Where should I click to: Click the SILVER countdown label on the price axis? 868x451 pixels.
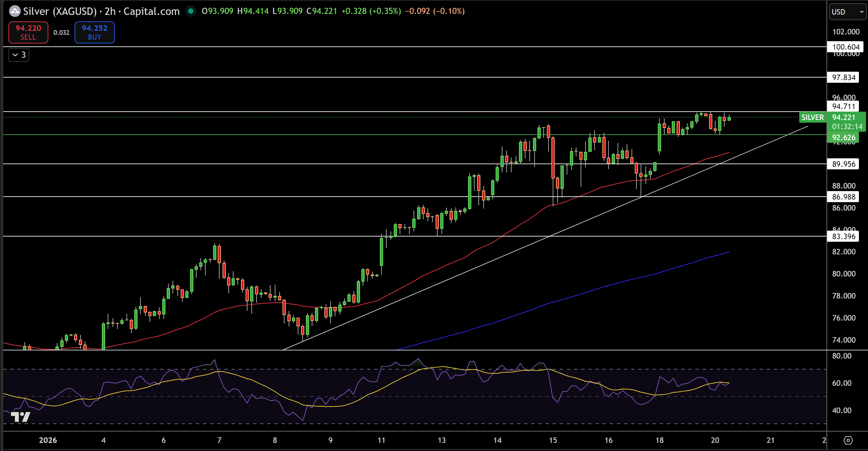point(813,118)
